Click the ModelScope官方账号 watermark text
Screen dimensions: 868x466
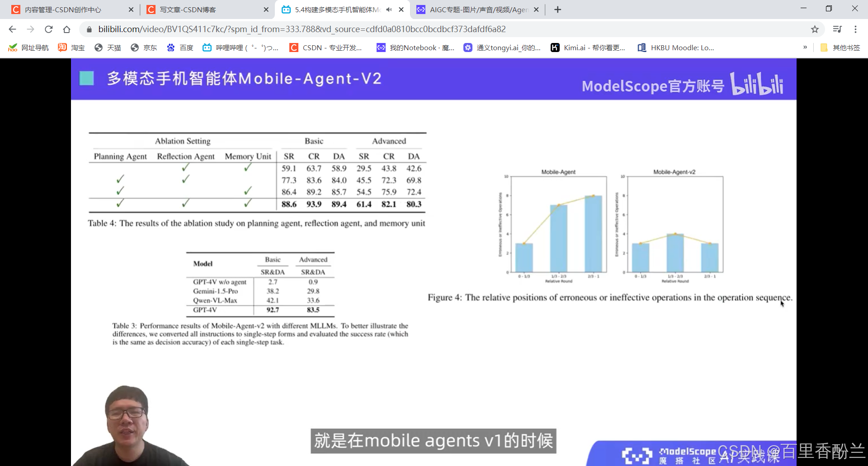tap(653, 86)
